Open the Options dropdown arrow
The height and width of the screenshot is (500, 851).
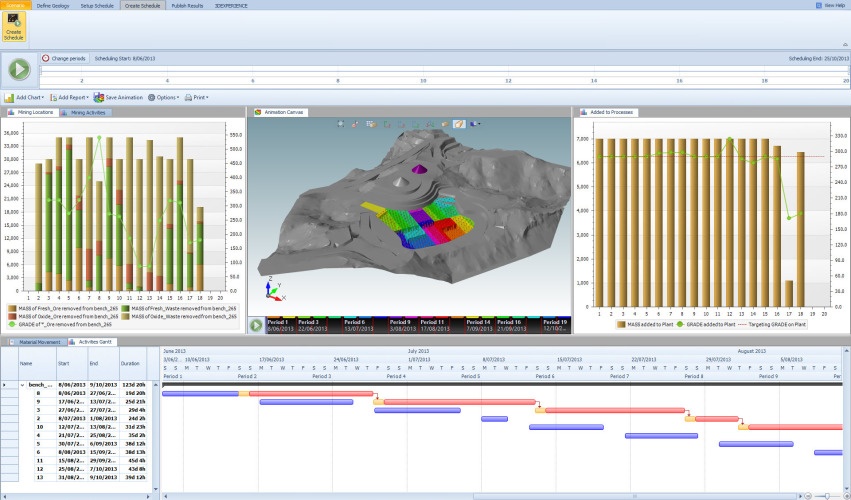pos(178,98)
